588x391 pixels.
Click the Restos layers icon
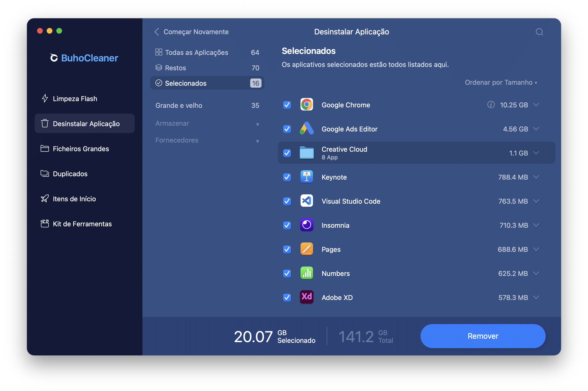159,68
